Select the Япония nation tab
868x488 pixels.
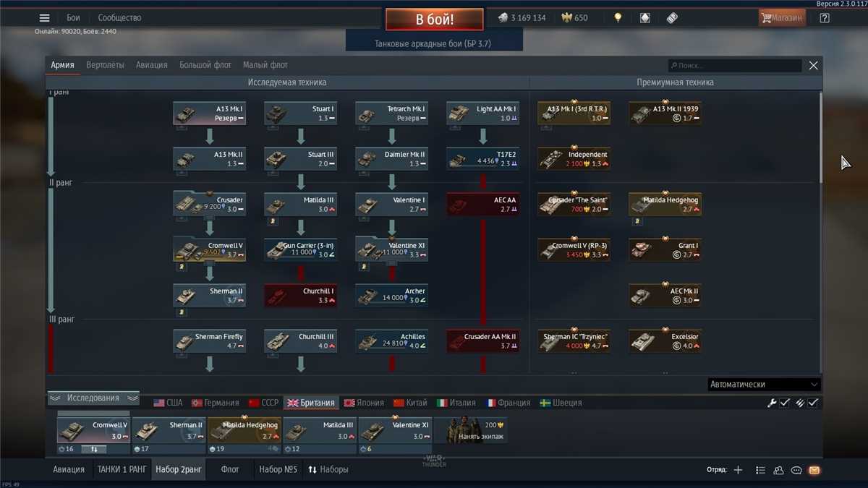[x=365, y=403]
